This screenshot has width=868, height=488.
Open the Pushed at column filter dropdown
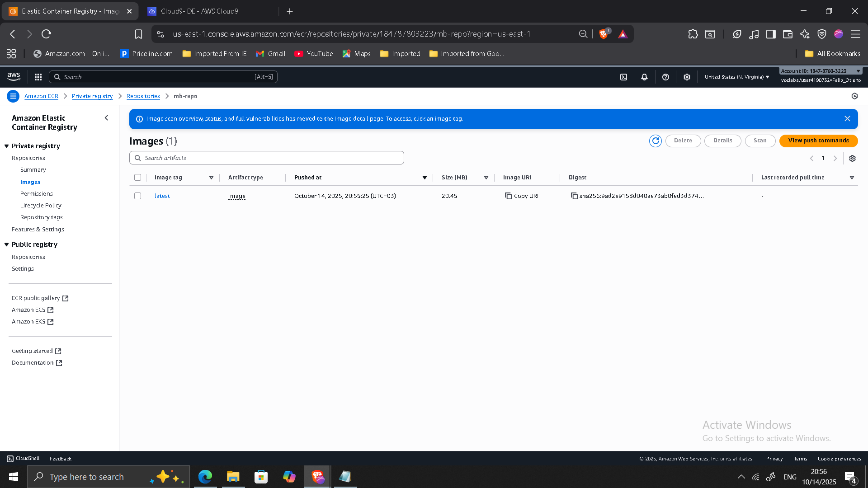coord(424,177)
